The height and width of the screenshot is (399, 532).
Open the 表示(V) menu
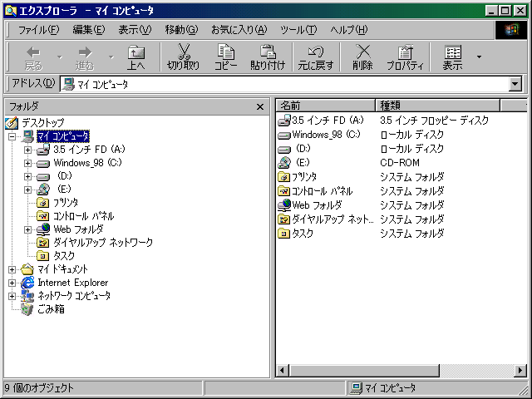135,30
